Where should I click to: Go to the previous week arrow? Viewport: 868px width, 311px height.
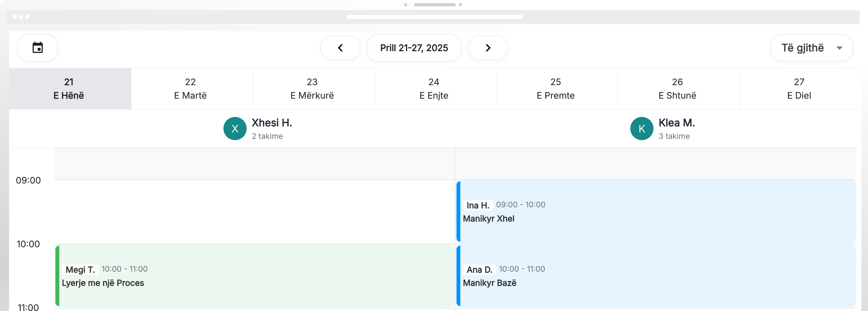click(x=340, y=48)
